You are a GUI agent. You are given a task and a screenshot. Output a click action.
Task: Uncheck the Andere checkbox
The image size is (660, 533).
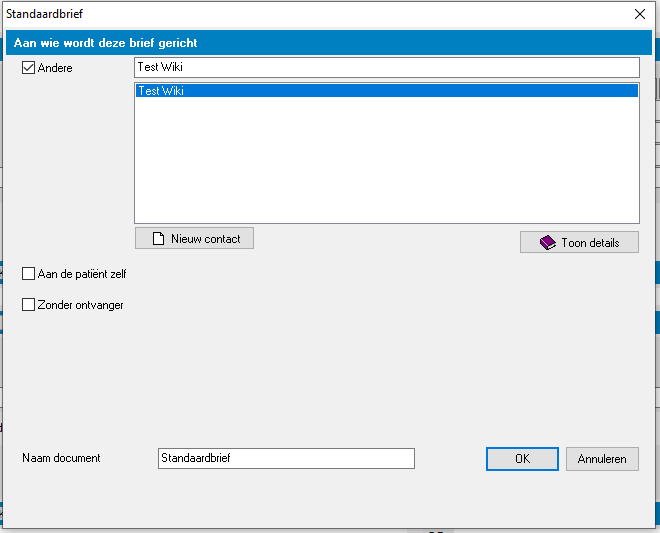coord(28,68)
